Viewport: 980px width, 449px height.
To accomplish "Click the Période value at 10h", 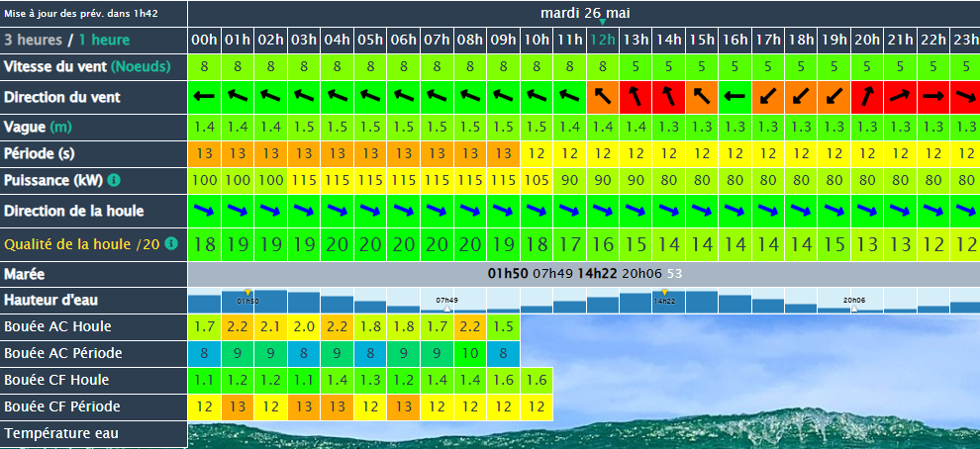I will pyautogui.click(x=537, y=153).
